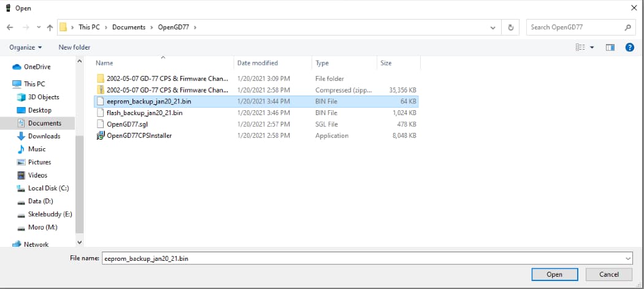Click the 1,024 KB size cell

405,113
